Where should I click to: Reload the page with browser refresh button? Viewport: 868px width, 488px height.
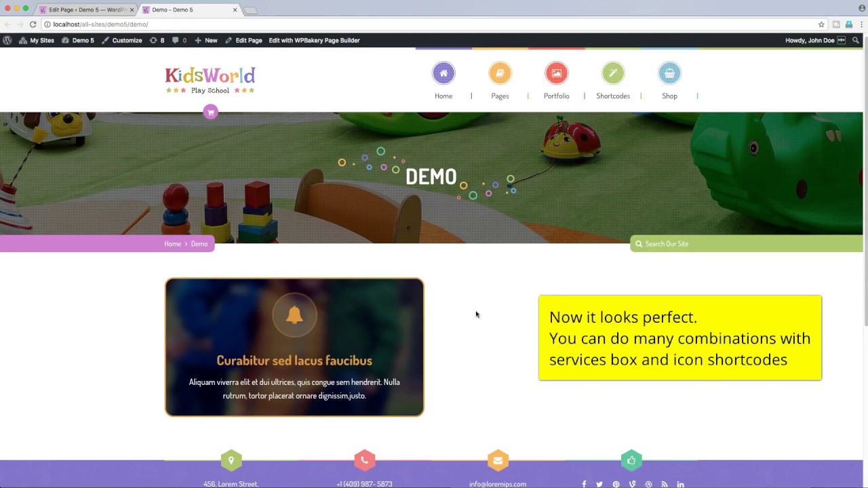(x=33, y=24)
